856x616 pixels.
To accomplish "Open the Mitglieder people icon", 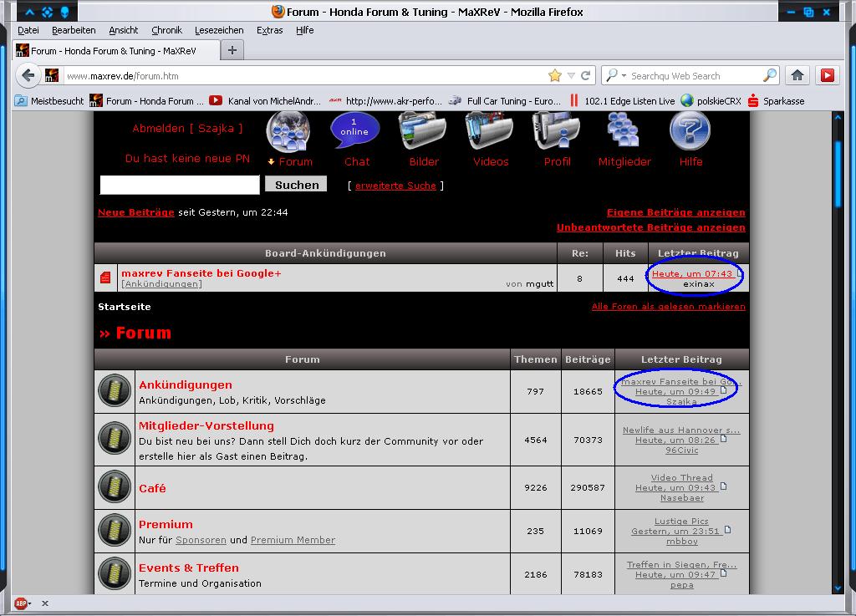I will [x=624, y=131].
